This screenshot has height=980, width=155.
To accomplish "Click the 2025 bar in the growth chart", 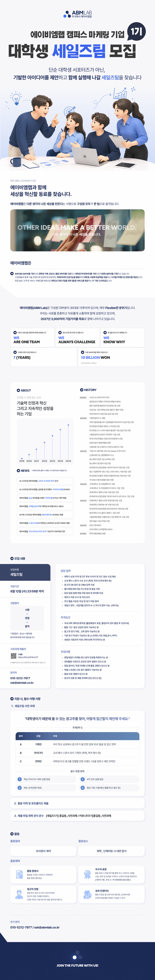I will (68, 441).
